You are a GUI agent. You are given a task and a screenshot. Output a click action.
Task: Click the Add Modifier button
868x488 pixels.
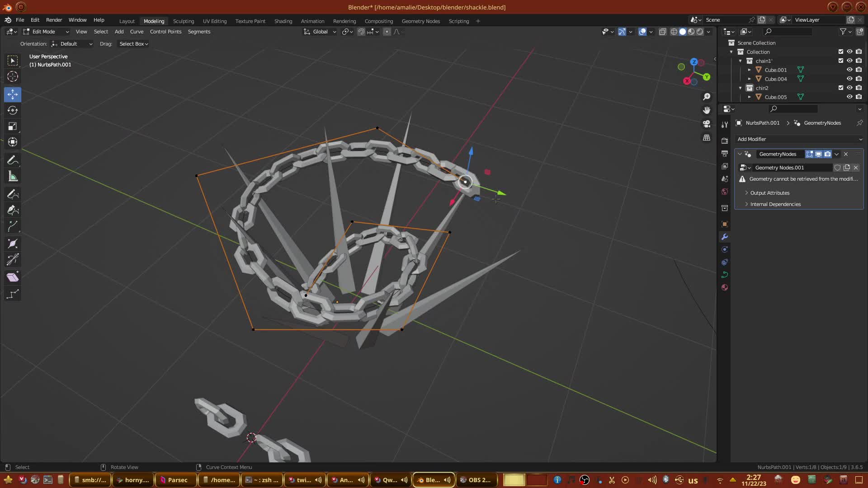[799, 139]
